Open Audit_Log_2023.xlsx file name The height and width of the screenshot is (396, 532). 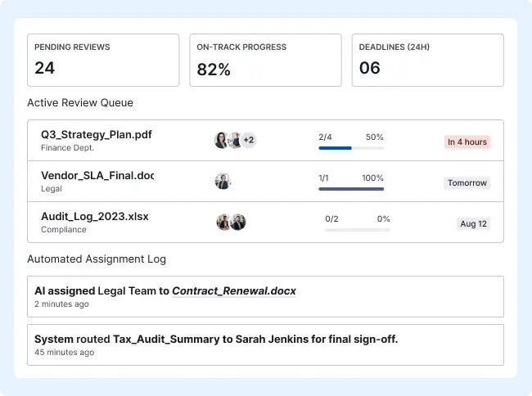[95, 217]
